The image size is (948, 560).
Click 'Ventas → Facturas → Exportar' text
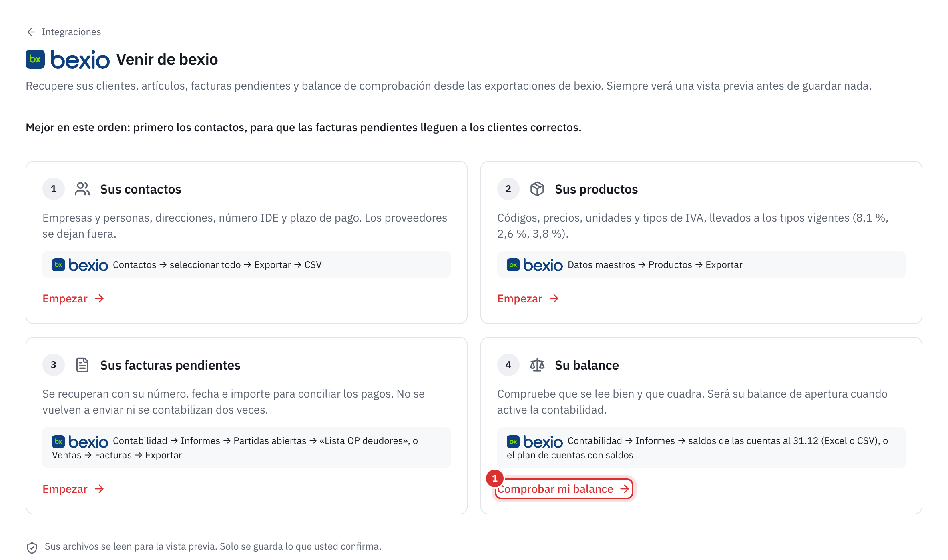117,455
